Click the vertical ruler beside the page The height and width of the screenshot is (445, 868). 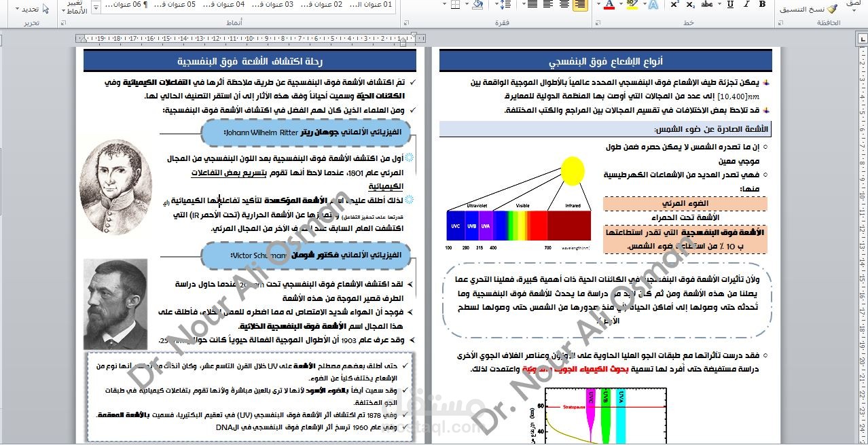click(863, 245)
